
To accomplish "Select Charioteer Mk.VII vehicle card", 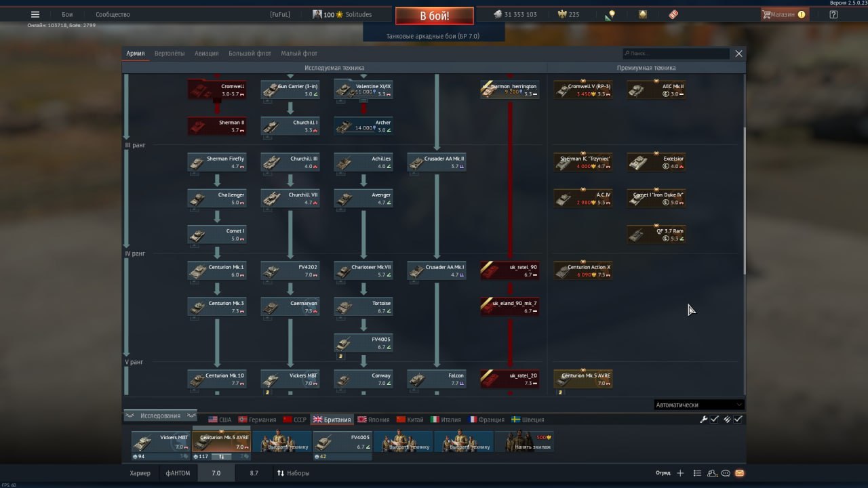I will (363, 270).
